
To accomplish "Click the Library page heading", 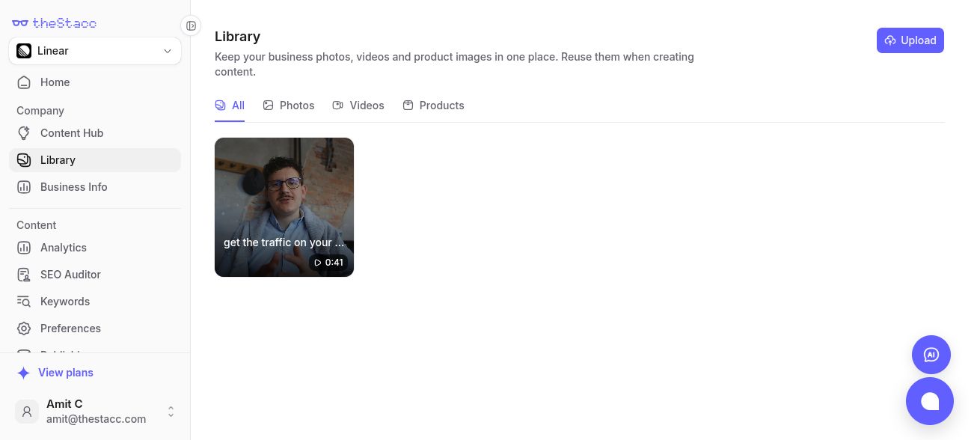I will click(x=237, y=37).
